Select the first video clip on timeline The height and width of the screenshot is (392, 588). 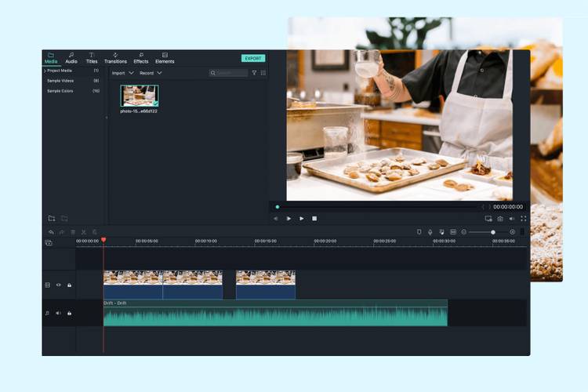click(x=132, y=285)
